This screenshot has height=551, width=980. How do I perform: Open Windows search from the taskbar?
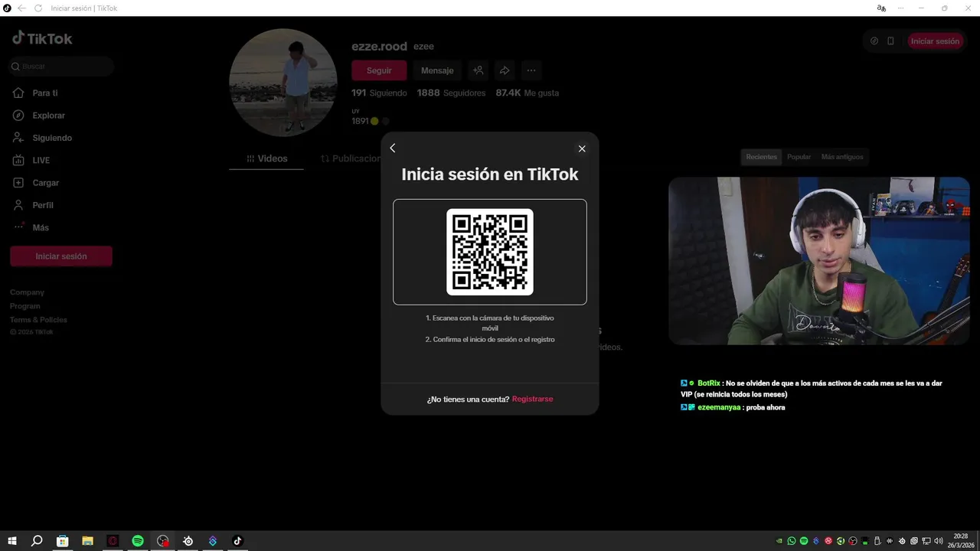tap(37, 541)
